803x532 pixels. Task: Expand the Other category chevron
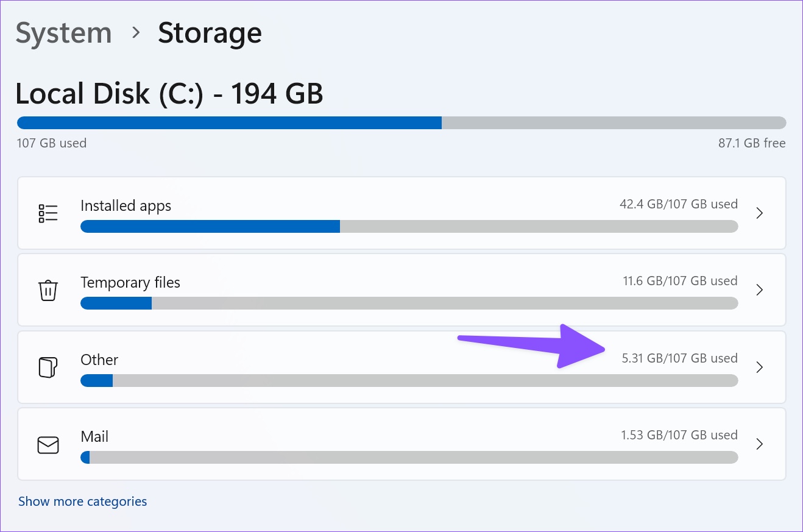click(760, 367)
